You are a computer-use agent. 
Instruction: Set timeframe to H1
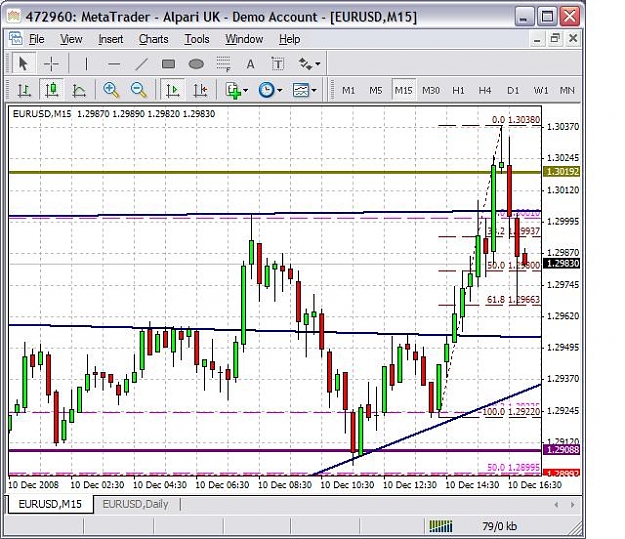click(x=458, y=90)
